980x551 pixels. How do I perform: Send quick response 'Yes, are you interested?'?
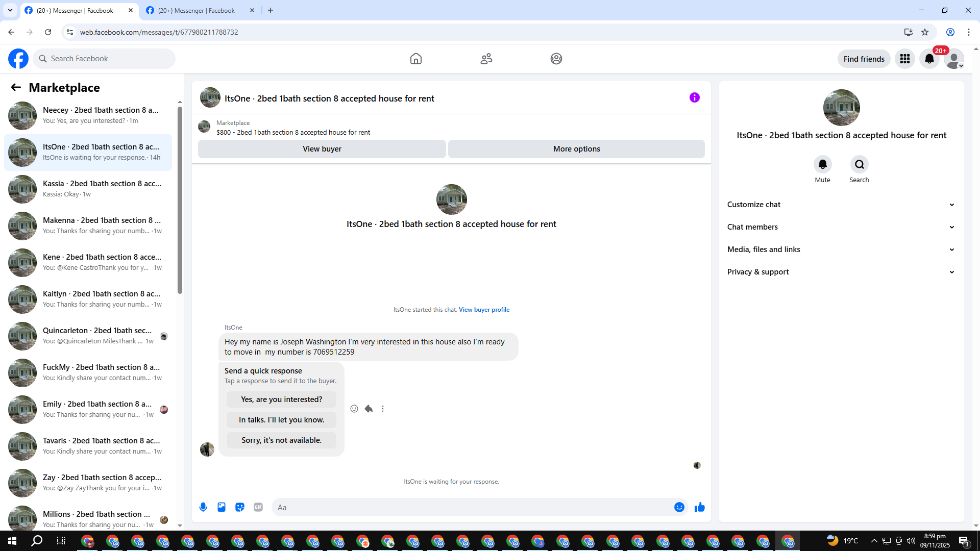[282, 399]
